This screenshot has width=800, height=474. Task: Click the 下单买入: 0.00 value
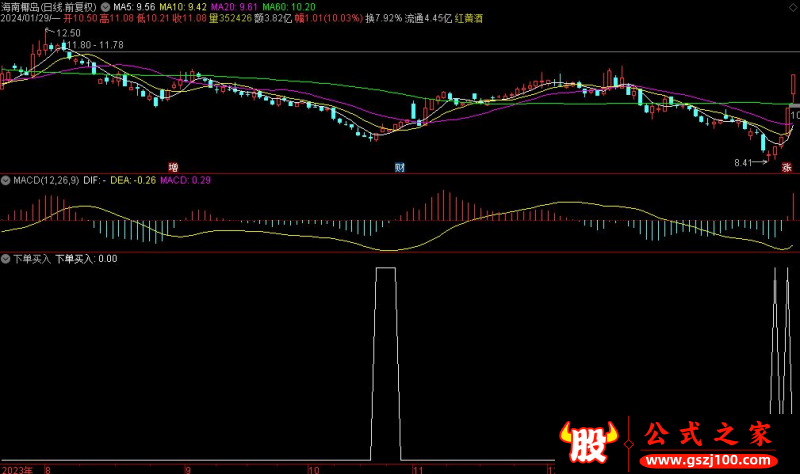pos(86,259)
